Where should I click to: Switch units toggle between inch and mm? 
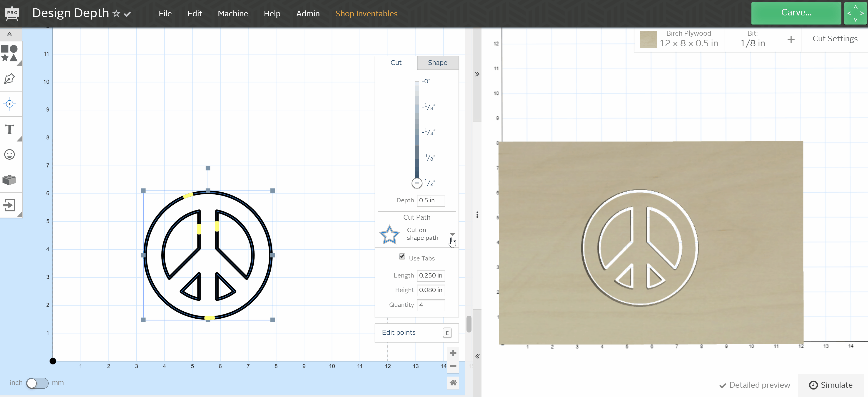click(x=37, y=383)
